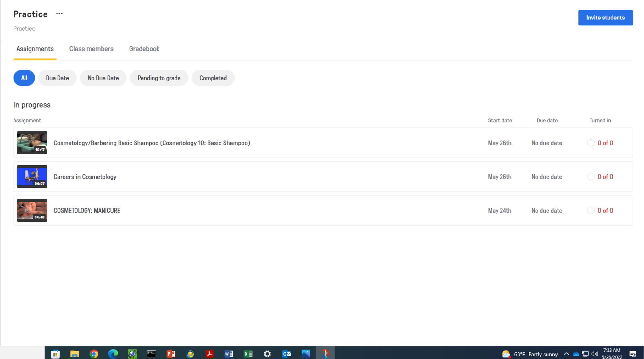Launch PowerPoint from the taskbar

pos(171,354)
